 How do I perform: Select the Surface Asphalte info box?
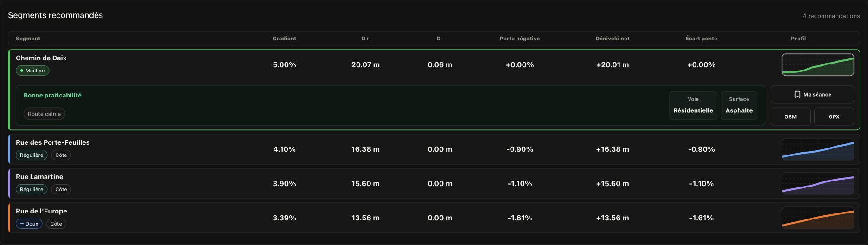(739, 105)
